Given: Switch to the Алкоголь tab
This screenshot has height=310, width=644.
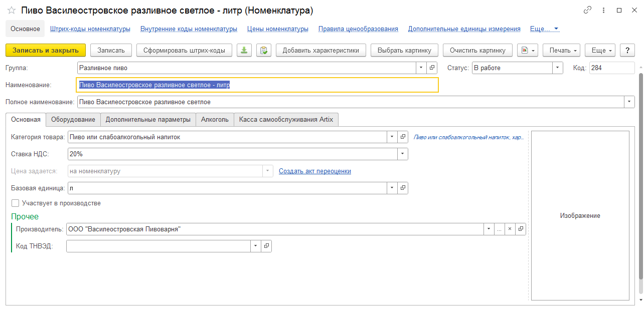Looking at the screenshot, I should [215, 119].
